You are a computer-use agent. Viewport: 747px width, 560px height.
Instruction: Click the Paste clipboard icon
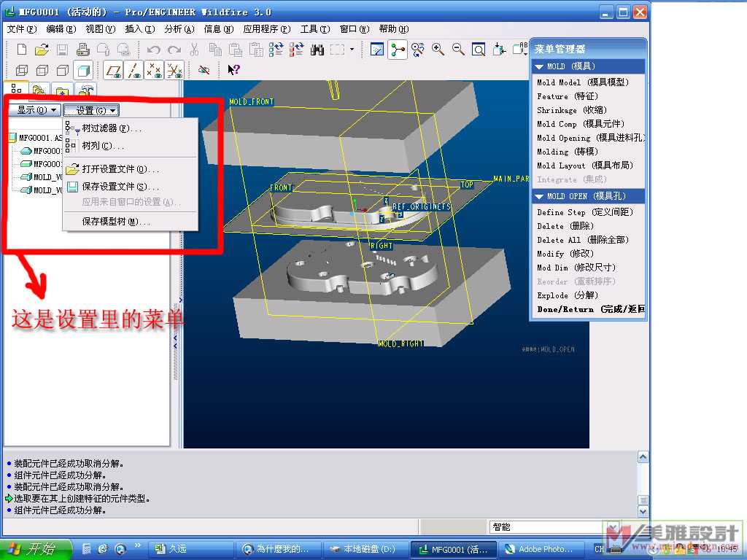[236, 49]
